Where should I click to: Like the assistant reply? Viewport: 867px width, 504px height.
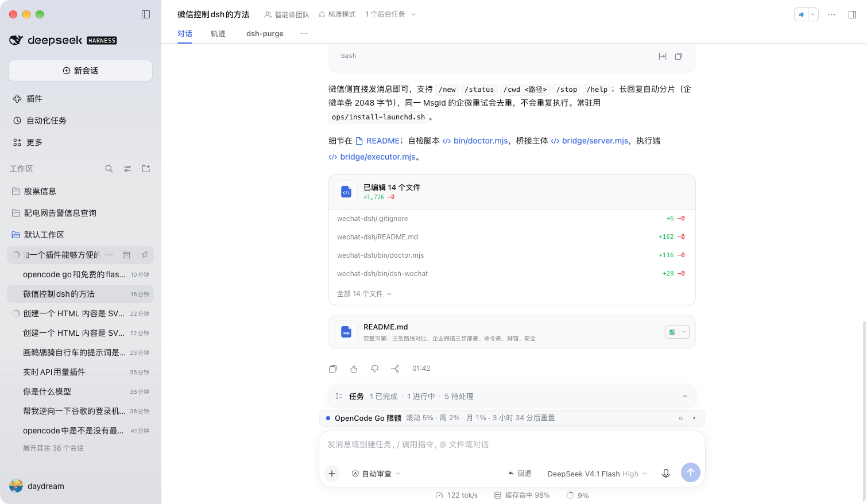point(354,369)
